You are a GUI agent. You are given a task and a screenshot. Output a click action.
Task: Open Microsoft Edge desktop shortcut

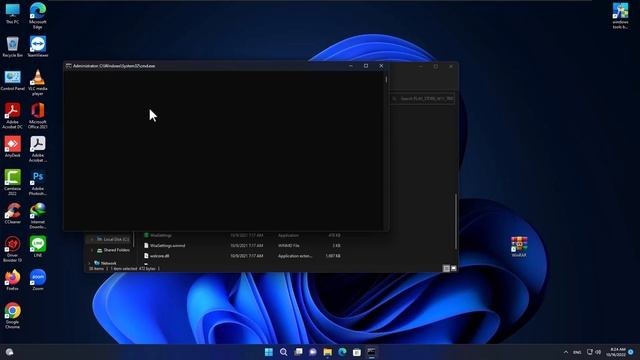pyautogui.click(x=38, y=16)
